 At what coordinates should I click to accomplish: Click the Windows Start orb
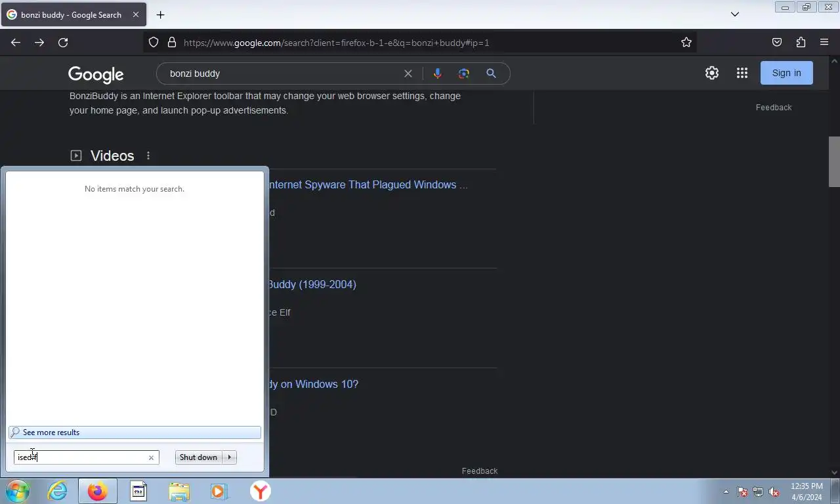[x=17, y=491]
